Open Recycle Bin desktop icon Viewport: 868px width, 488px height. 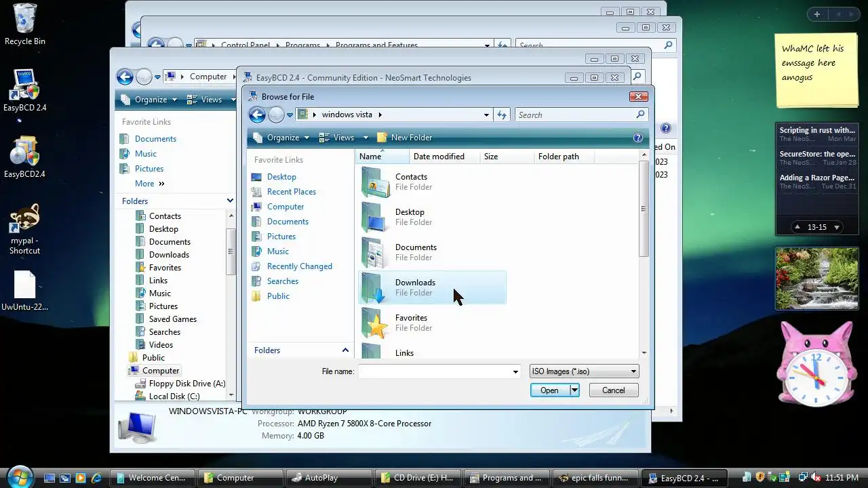click(x=25, y=24)
